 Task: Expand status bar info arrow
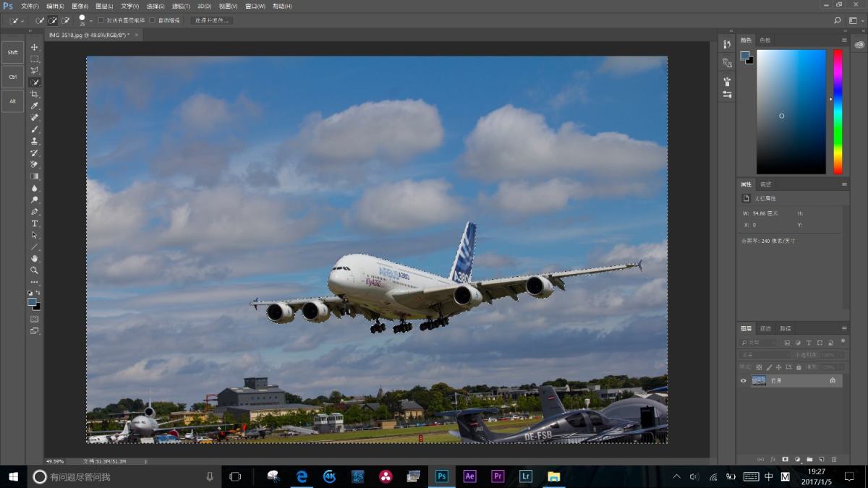pos(145,461)
